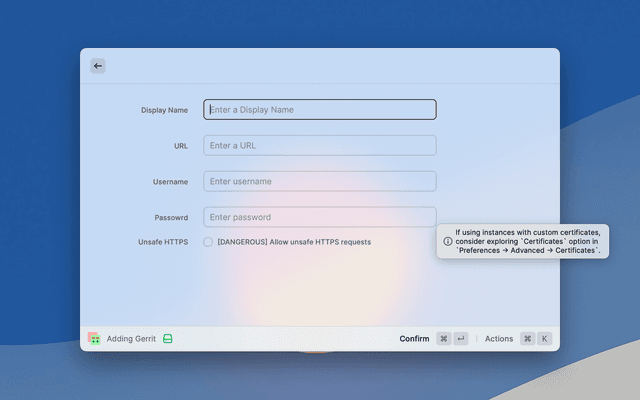Focus the Enter password field
640x400 pixels.
coord(320,217)
